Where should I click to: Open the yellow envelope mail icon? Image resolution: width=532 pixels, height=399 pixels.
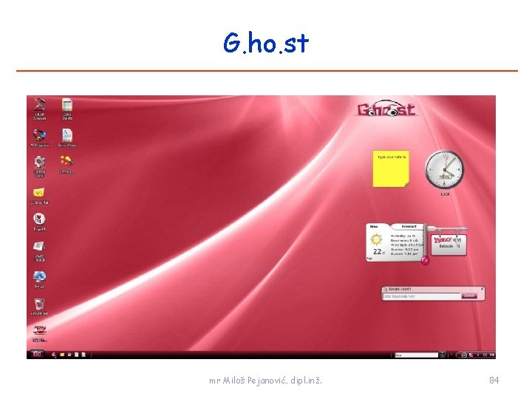click(39, 195)
